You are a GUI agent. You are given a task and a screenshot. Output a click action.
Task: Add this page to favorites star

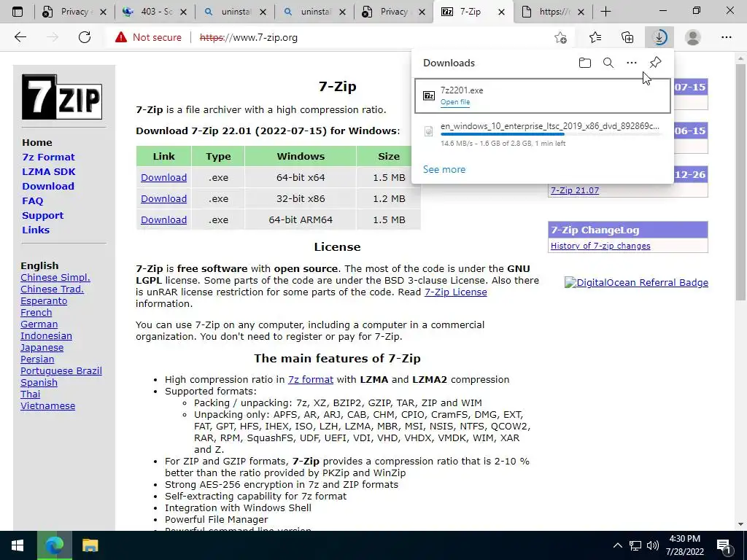pyautogui.click(x=561, y=37)
